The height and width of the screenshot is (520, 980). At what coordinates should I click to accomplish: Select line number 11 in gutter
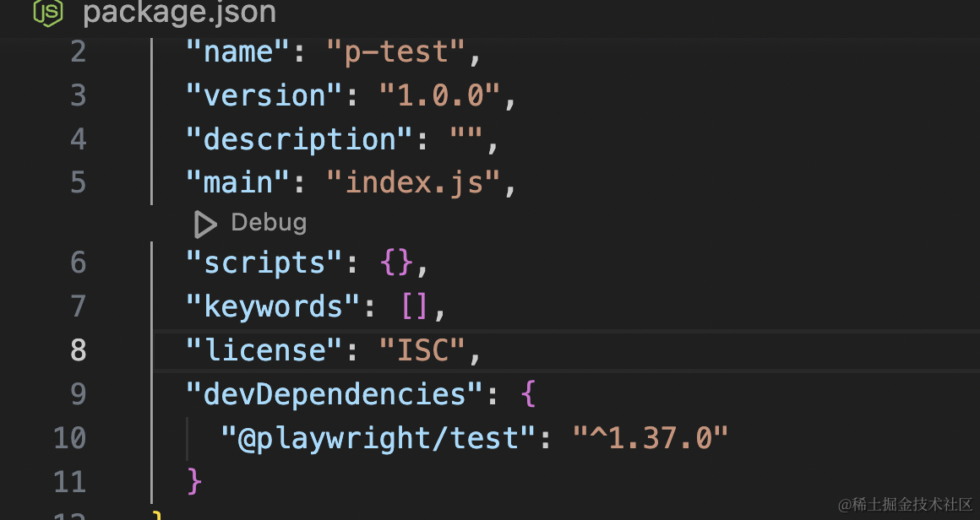(x=70, y=482)
